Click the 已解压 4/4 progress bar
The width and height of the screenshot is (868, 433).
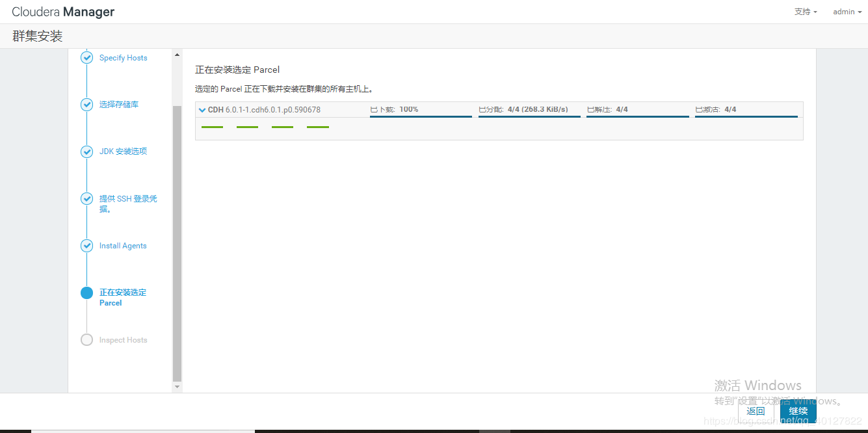638,116
